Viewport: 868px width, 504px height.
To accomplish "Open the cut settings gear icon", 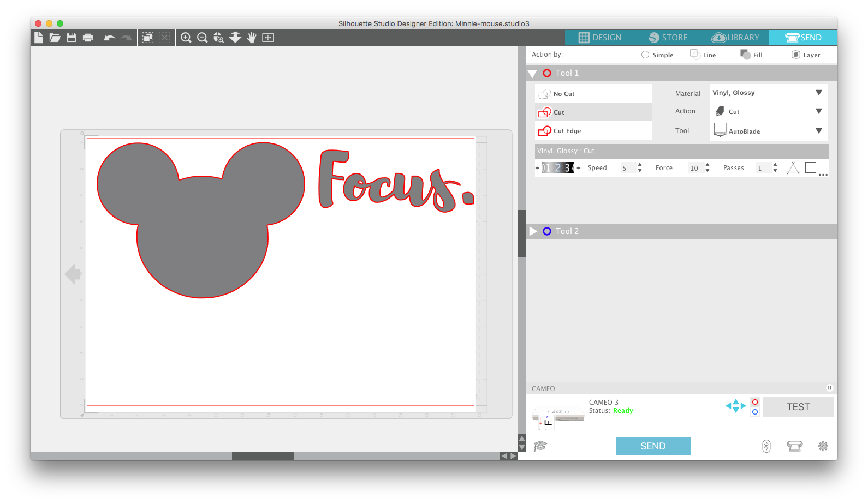I will coord(823,446).
